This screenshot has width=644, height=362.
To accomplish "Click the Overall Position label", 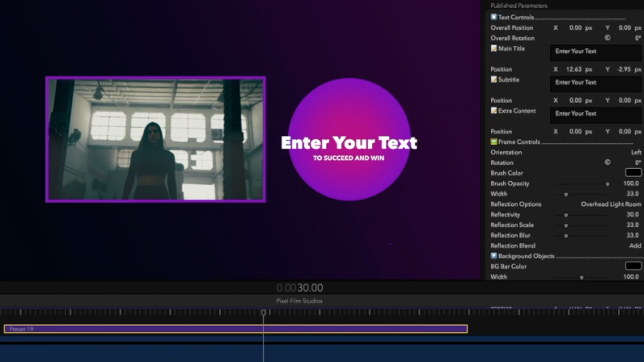I will pyautogui.click(x=512, y=27).
